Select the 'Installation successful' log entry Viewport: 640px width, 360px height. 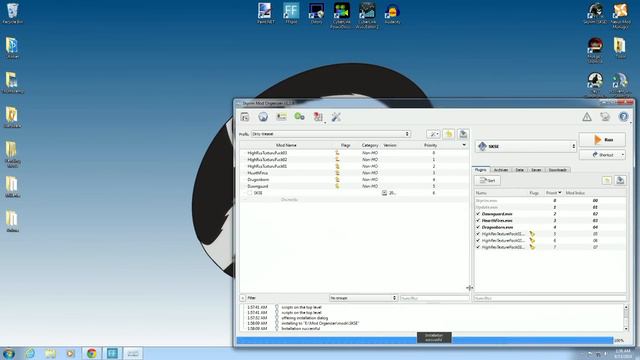(300, 328)
